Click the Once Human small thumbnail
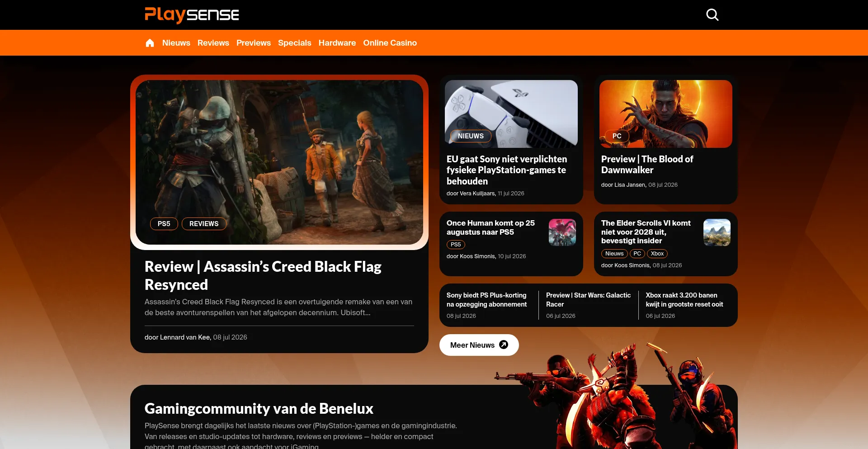This screenshot has width=868, height=449. click(562, 232)
